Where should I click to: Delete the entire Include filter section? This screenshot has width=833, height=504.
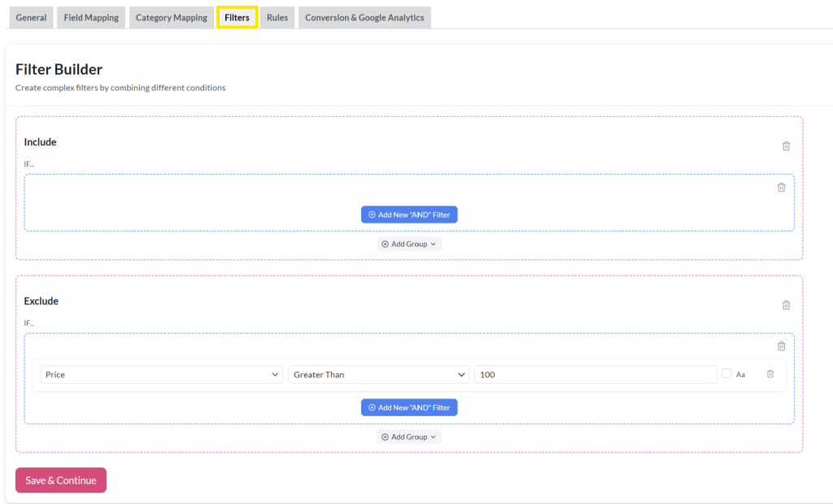point(786,146)
